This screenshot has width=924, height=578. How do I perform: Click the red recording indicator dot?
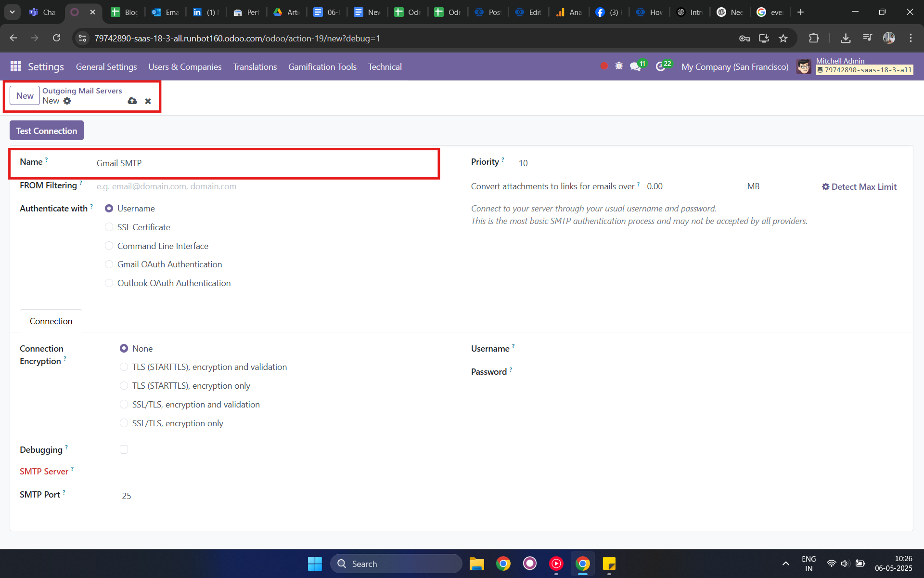[603, 66]
